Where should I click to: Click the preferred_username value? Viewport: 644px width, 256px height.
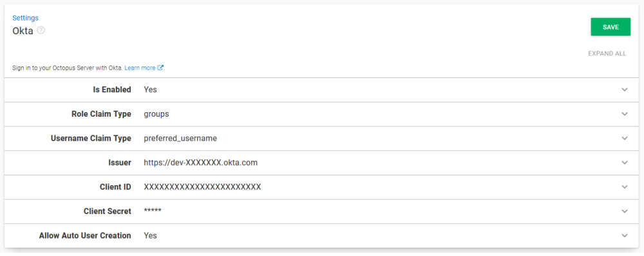coord(180,139)
